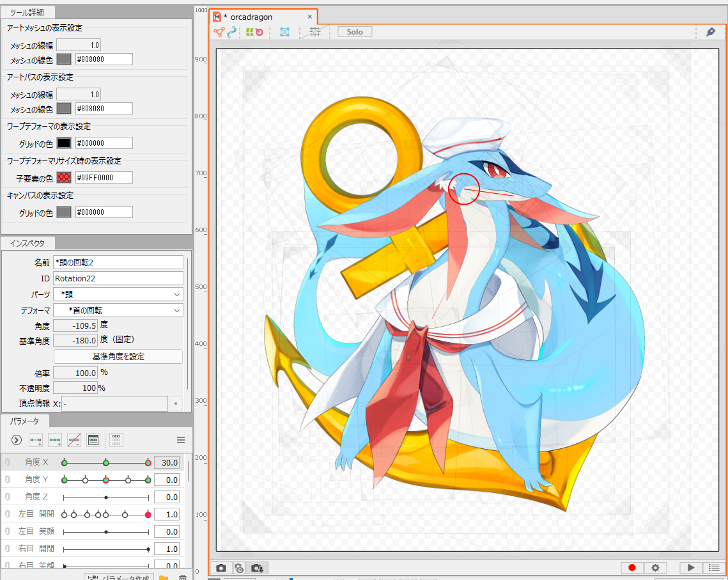This screenshot has height=580, width=728.
Task: Click the 角度 X right key point
Action: pos(148,462)
